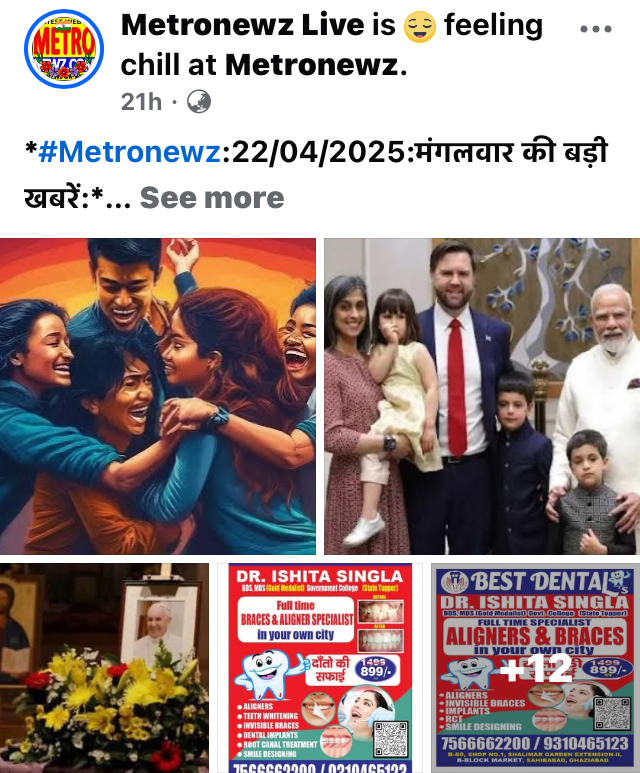Expand post text with See more

(x=212, y=198)
